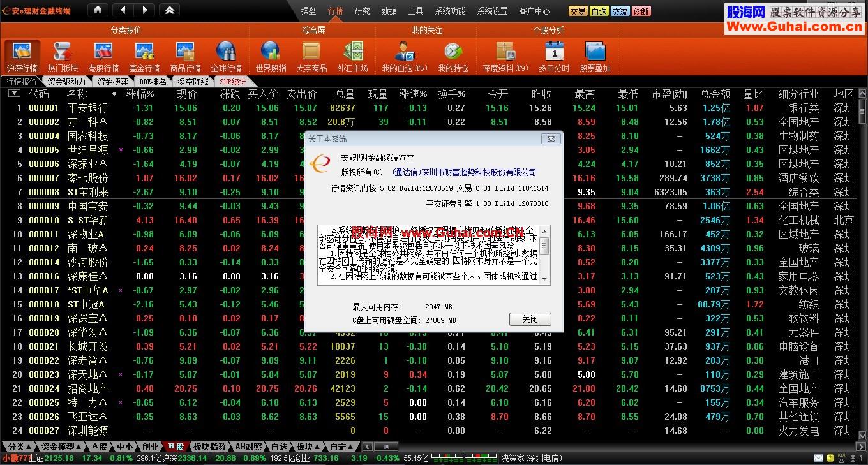
Task: Open 热门板块 hot sectors icon
Action: (x=63, y=57)
